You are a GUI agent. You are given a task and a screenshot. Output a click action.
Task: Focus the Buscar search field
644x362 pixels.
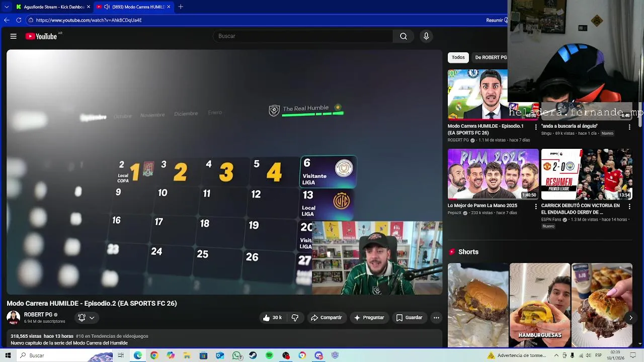303,36
